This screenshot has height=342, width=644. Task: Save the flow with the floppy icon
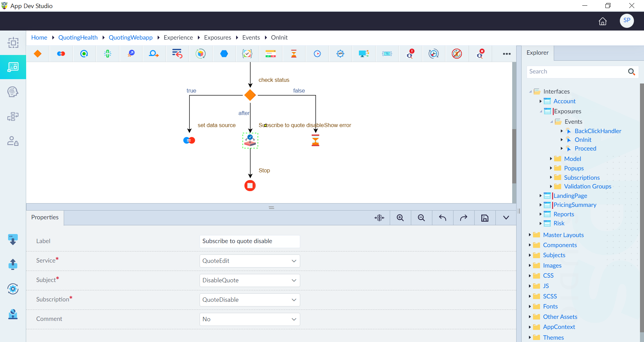pyautogui.click(x=485, y=218)
